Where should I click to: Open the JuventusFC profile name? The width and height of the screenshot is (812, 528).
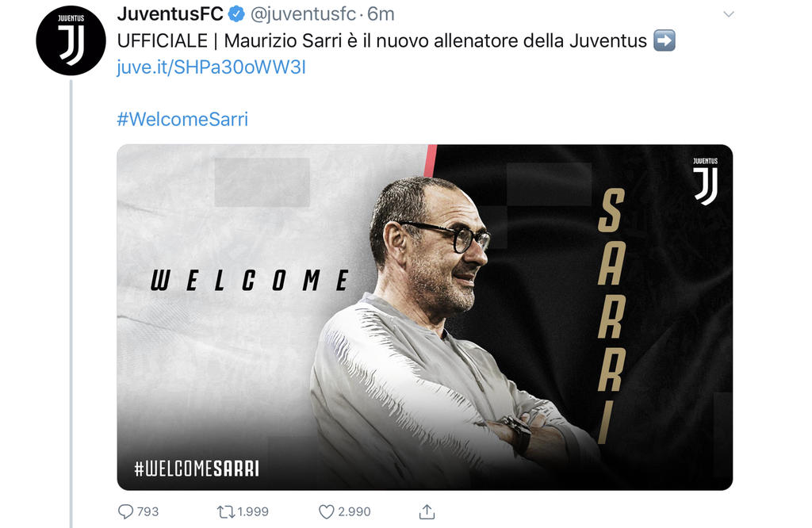tap(170, 14)
